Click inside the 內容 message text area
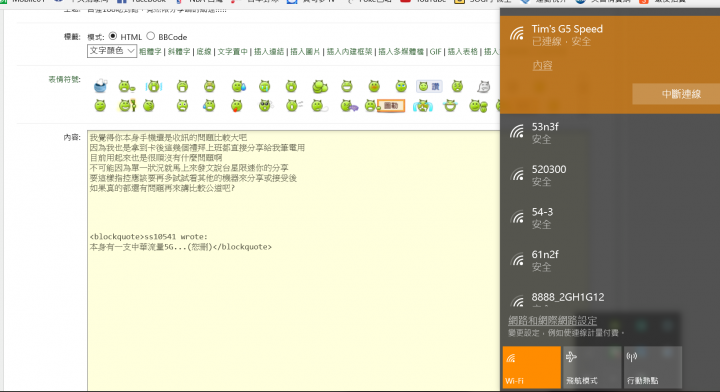Image resolution: width=720 pixels, height=392 pixels. (293, 260)
